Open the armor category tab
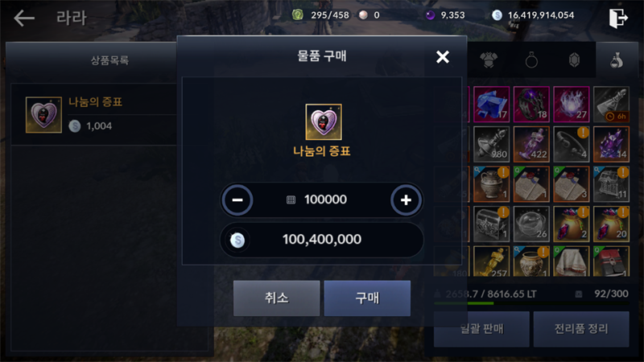Image resolution: width=644 pixels, height=362 pixels. (489, 60)
